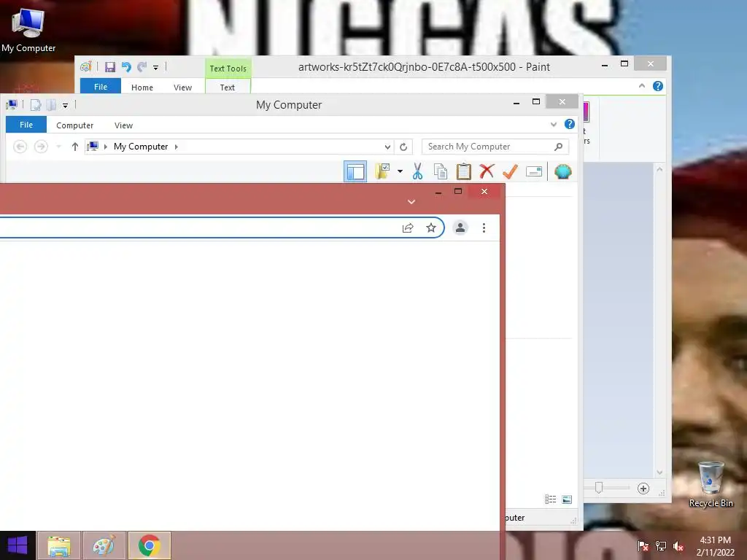
Task: Click the Folder Options icon in the toolbar
Action: [382, 171]
